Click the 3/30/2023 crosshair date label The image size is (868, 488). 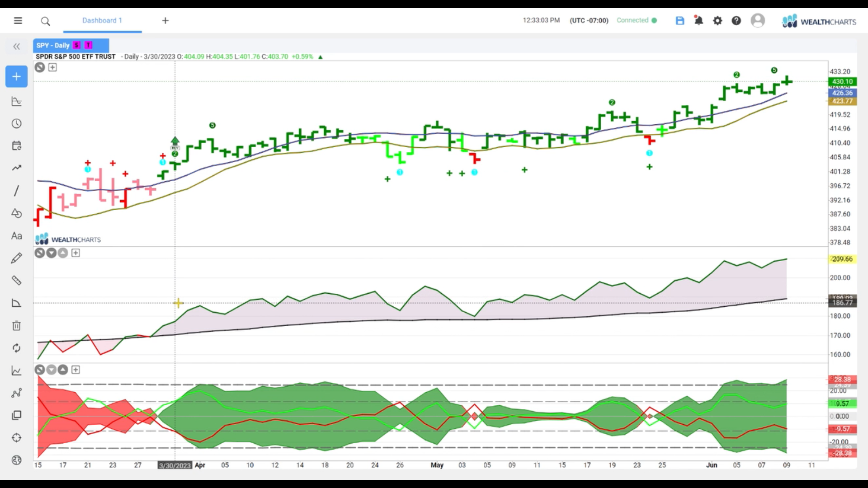pyautogui.click(x=175, y=465)
